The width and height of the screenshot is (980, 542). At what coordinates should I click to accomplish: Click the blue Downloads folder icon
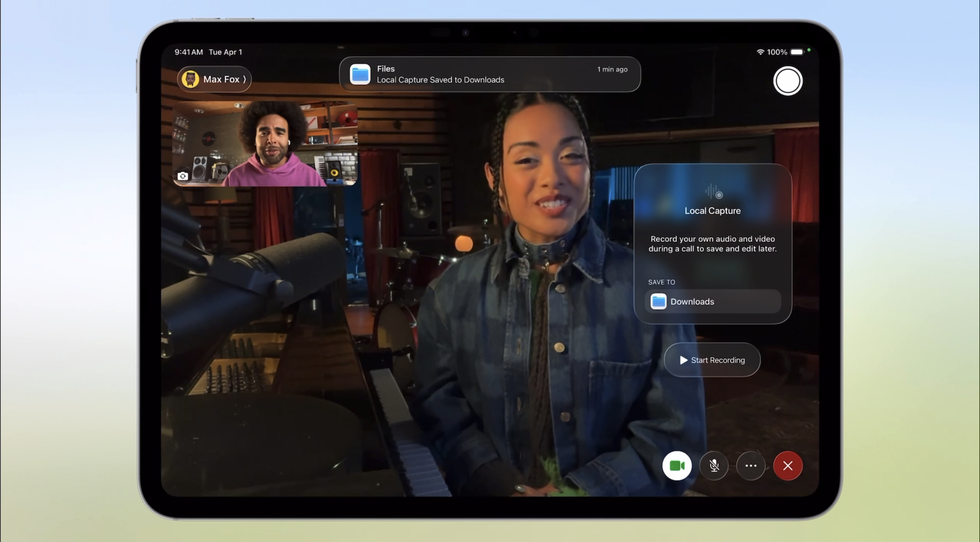658,302
